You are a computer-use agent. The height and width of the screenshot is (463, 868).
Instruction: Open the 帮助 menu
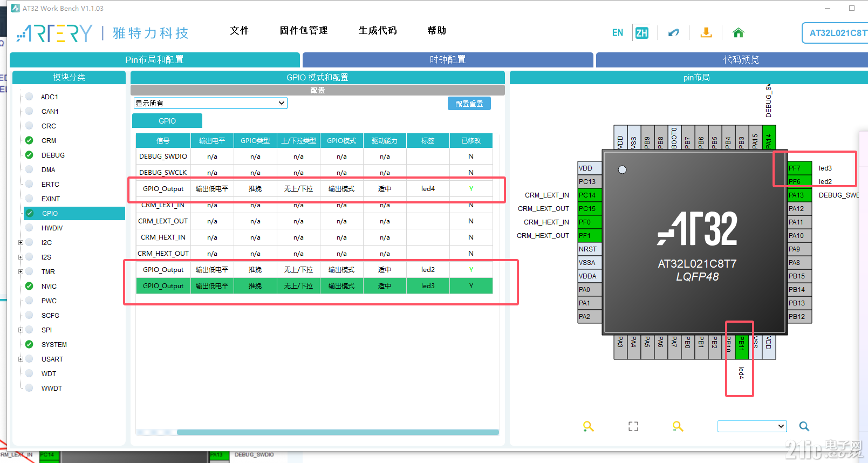pyautogui.click(x=436, y=30)
